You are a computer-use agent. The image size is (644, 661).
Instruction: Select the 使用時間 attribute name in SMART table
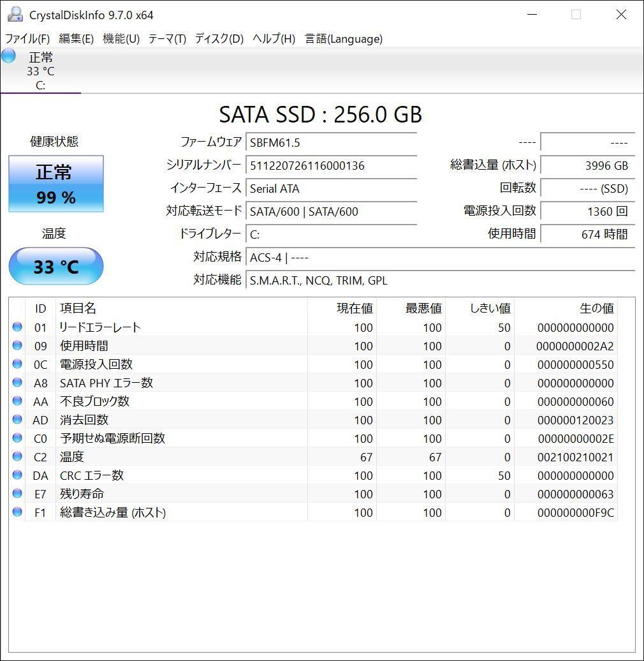(x=84, y=346)
